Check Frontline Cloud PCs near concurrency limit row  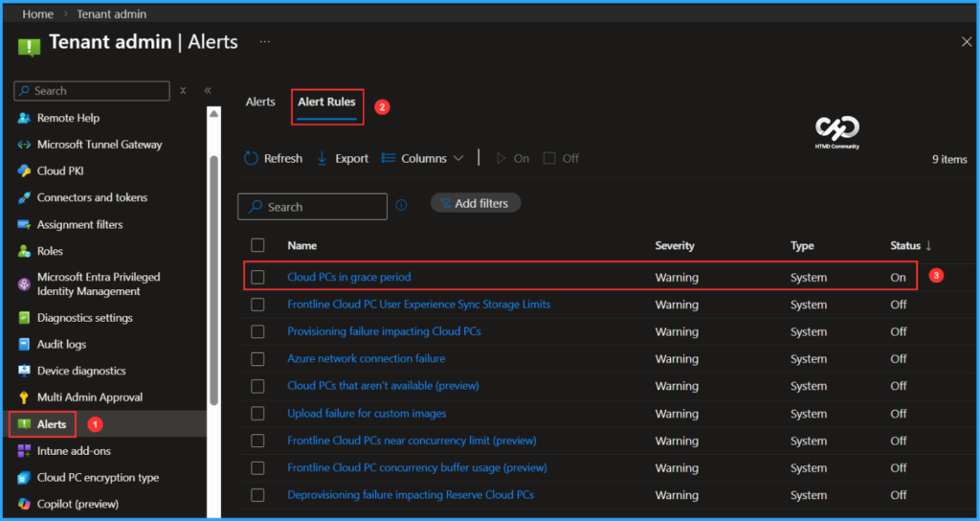pos(257,441)
